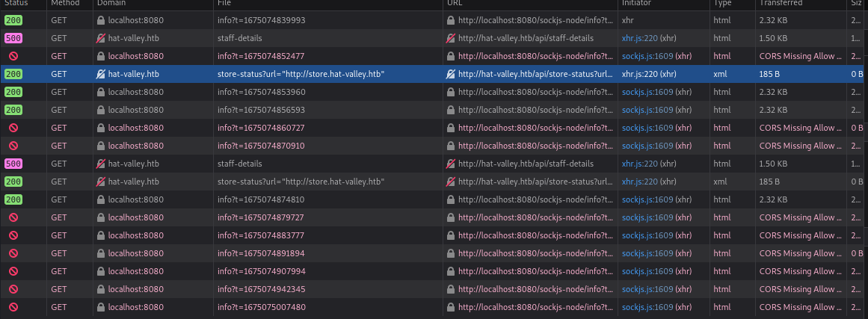Select the info?t=1675074942345 request file
Screen dimensions: 868x319
click(261, 289)
